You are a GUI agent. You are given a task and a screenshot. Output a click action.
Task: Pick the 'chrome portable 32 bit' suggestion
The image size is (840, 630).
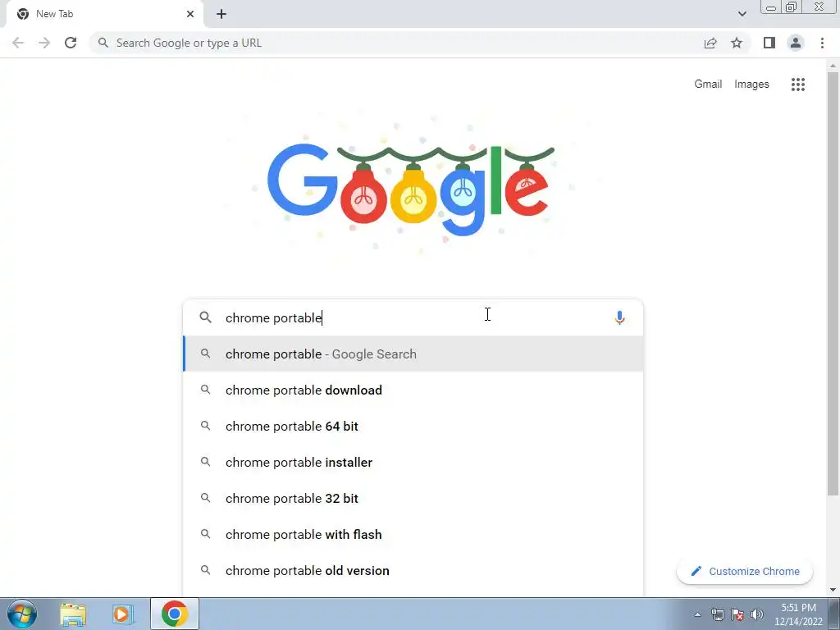point(413,498)
